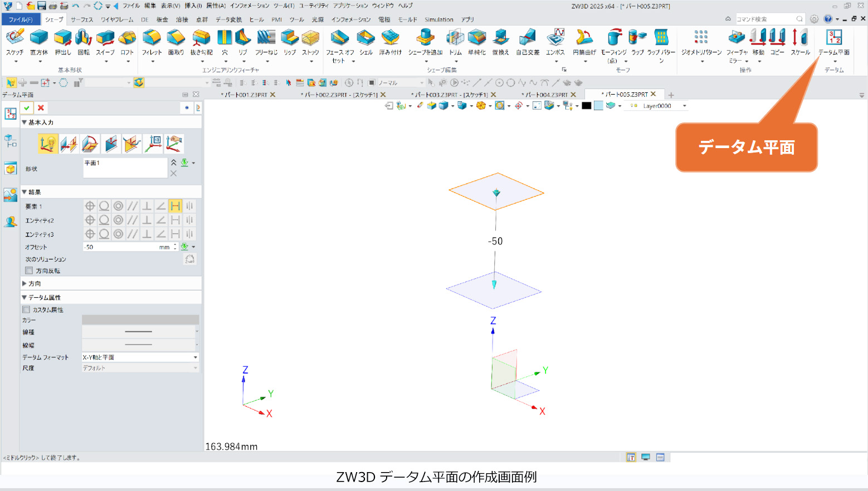Image resolution: width=868 pixels, height=491 pixels.
Task: Run the 単純化 simplify tool
Action: pos(477,42)
